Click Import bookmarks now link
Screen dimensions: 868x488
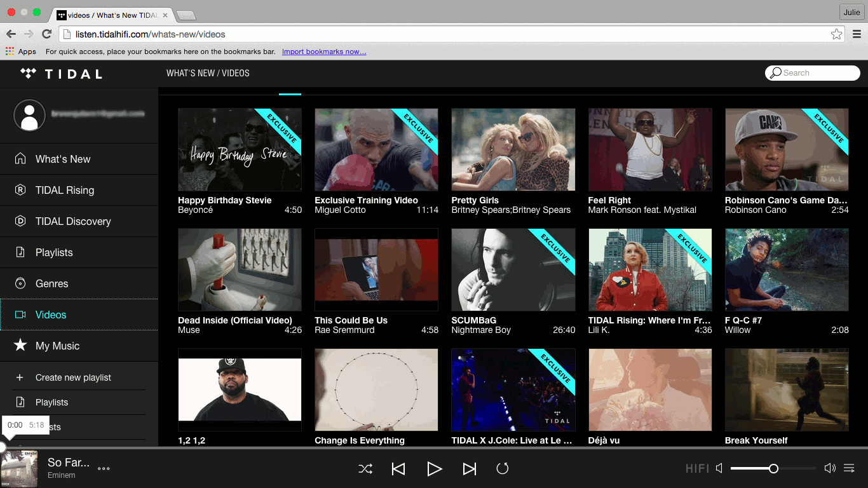click(x=324, y=51)
